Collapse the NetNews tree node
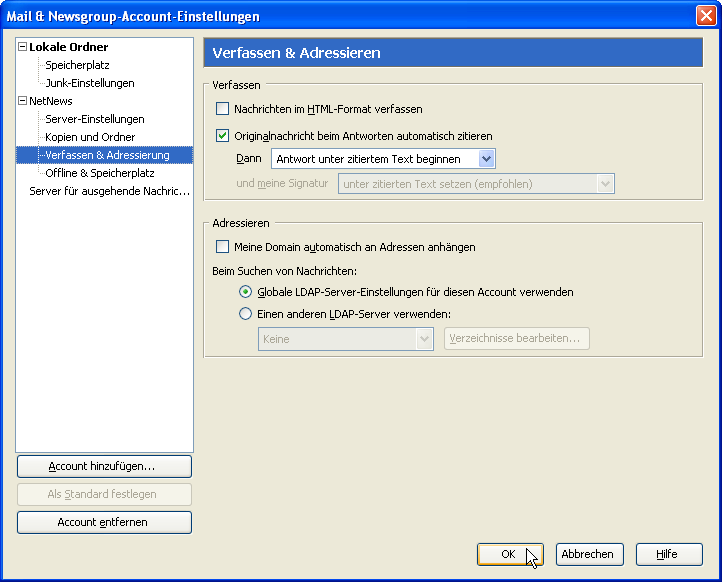Image resolution: width=722 pixels, height=582 pixels. 23,101
